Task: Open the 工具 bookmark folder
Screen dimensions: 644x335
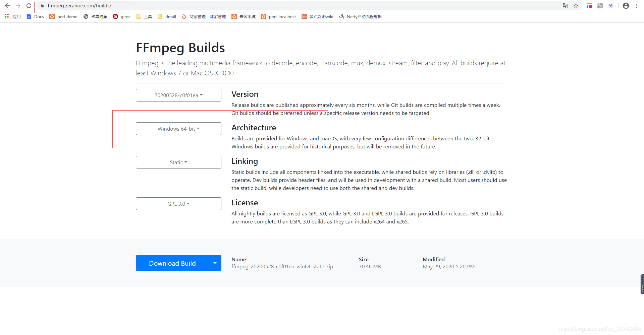Action: click(x=144, y=16)
